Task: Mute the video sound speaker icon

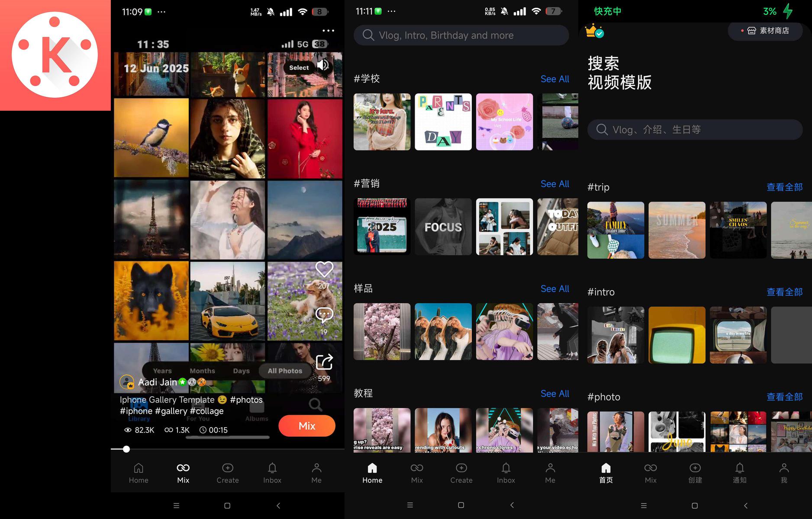Action: pyautogui.click(x=323, y=65)
